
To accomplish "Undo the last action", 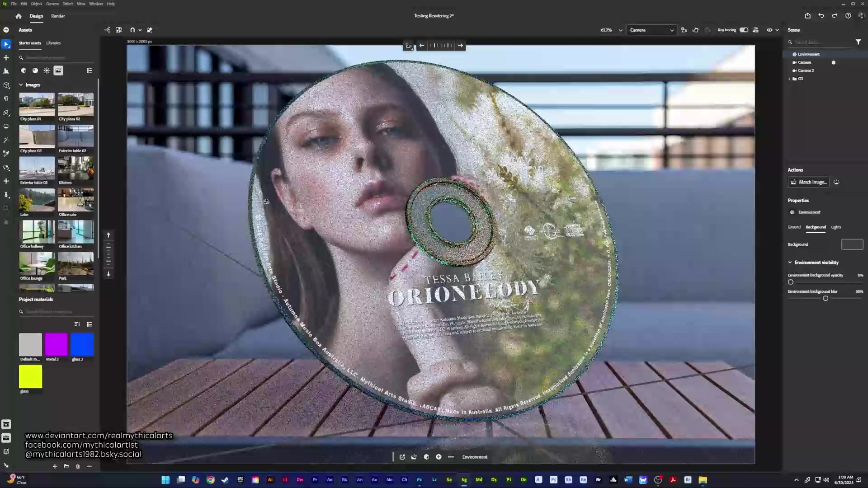I will (821, 16).
